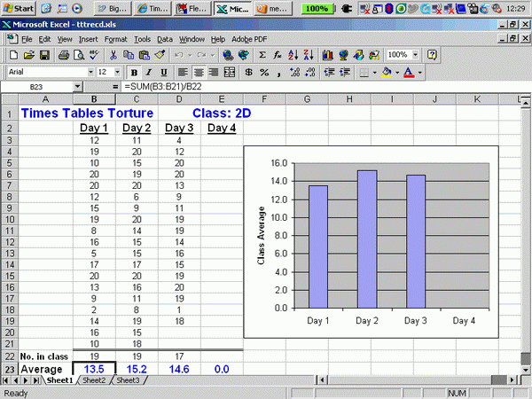Click the Percent style icon
The image size is (532, 399).
(x=264, y=72)
